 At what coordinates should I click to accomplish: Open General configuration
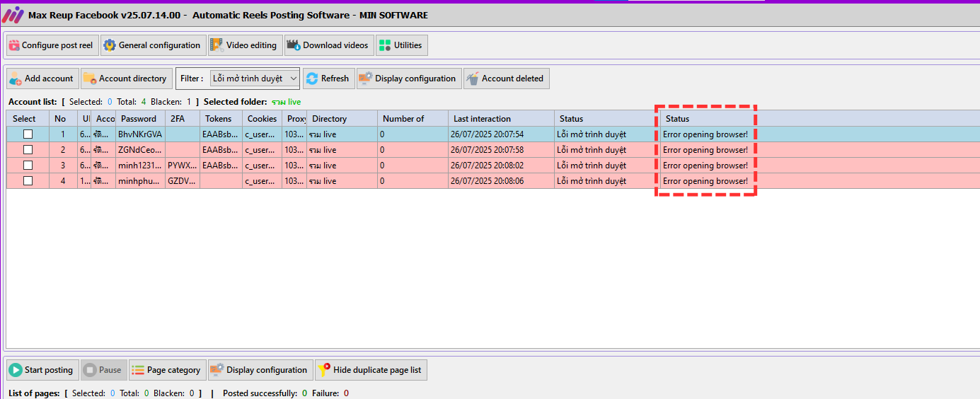(154, 45)
